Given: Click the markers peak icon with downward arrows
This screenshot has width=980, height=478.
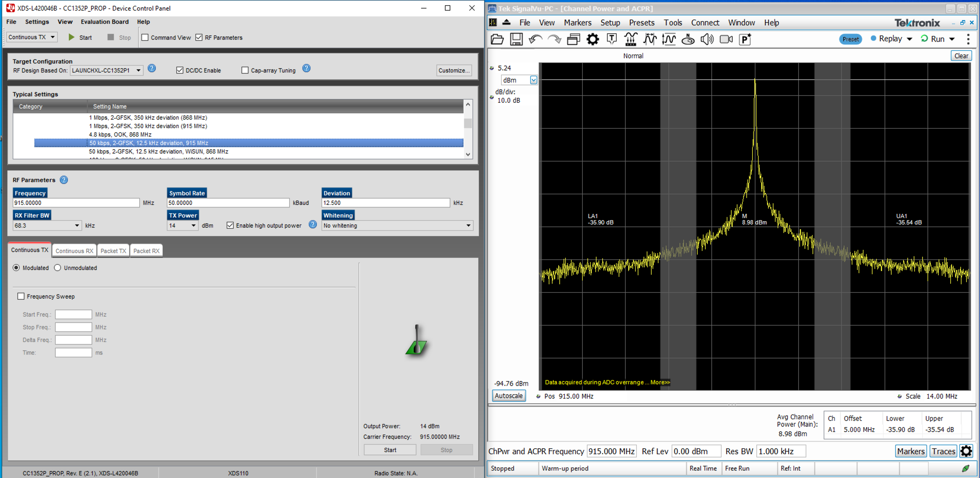Looking at the screenshot, I should [630, 39].
